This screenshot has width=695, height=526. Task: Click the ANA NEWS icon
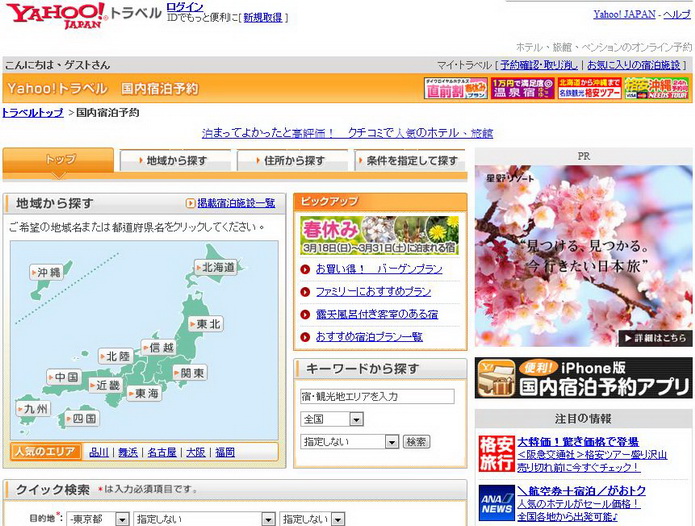pyautogui.click(x=496, y=503)
